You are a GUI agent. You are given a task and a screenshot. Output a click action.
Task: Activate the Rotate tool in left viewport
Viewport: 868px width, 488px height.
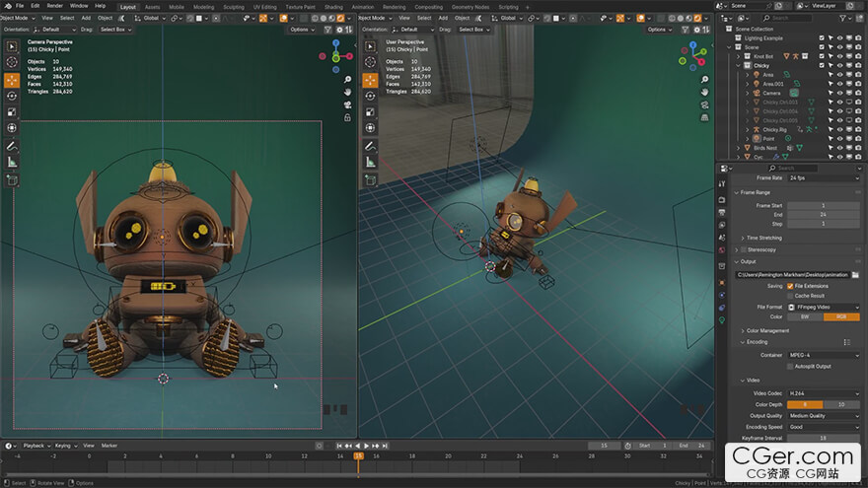coord(12,96)
